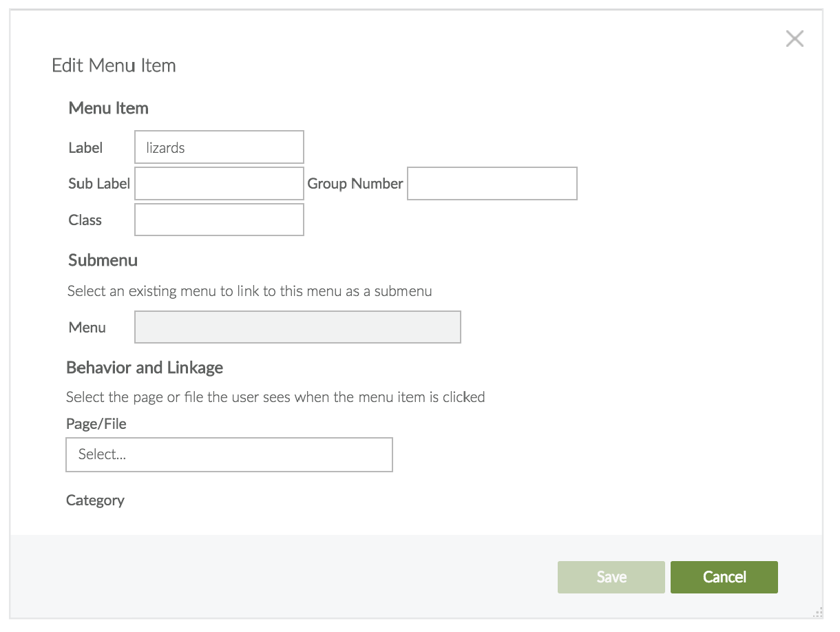Click the Group Number input field

[492, 184]
